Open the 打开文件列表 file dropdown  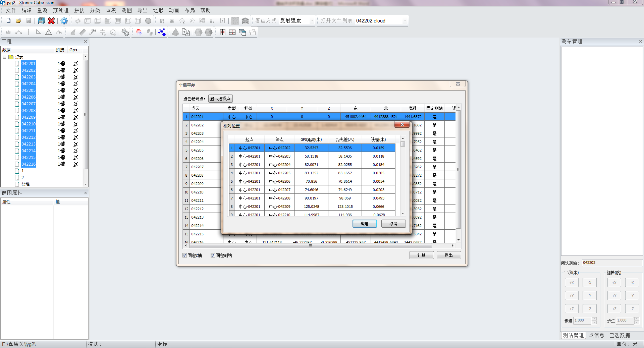point(405,21)
